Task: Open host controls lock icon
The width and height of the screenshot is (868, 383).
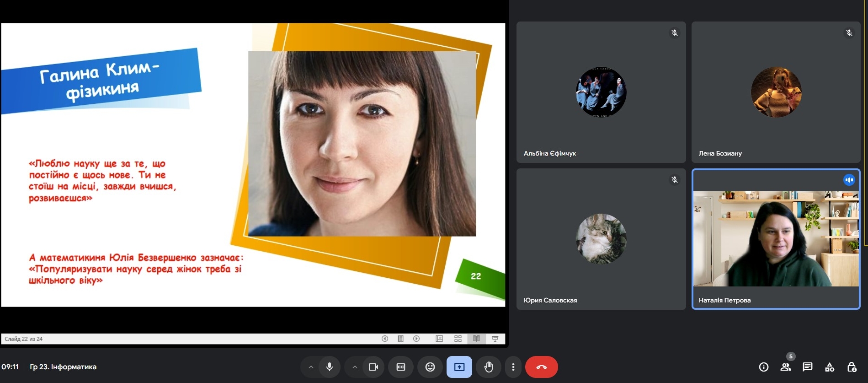Action: pyautogui.click(x=851, y=367)
